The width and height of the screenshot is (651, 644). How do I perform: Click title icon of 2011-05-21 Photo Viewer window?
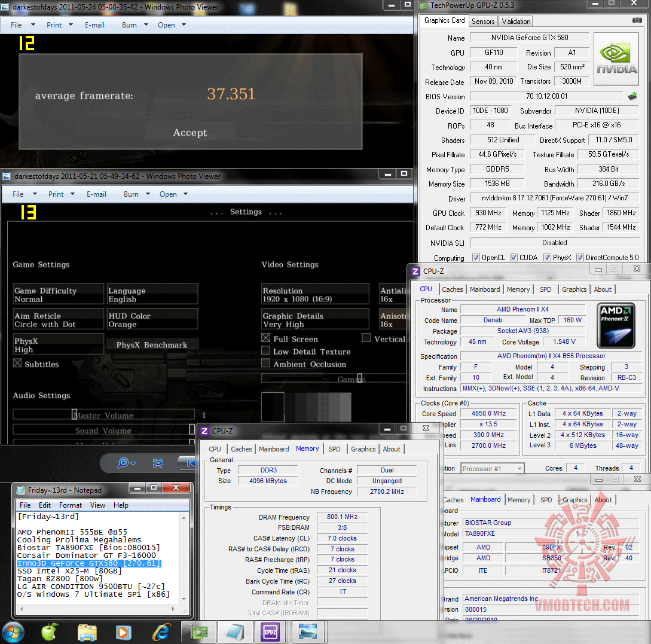(x=6, y=176)
